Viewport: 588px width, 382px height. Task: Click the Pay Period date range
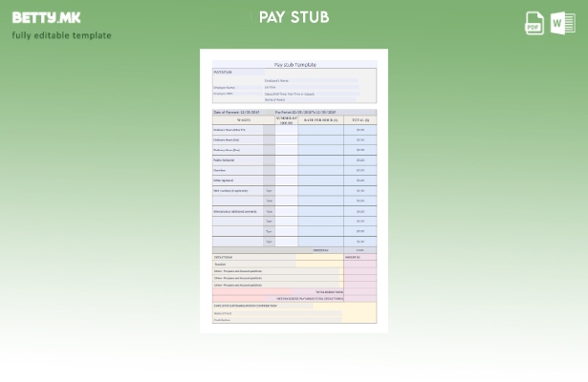coord(306,112)
